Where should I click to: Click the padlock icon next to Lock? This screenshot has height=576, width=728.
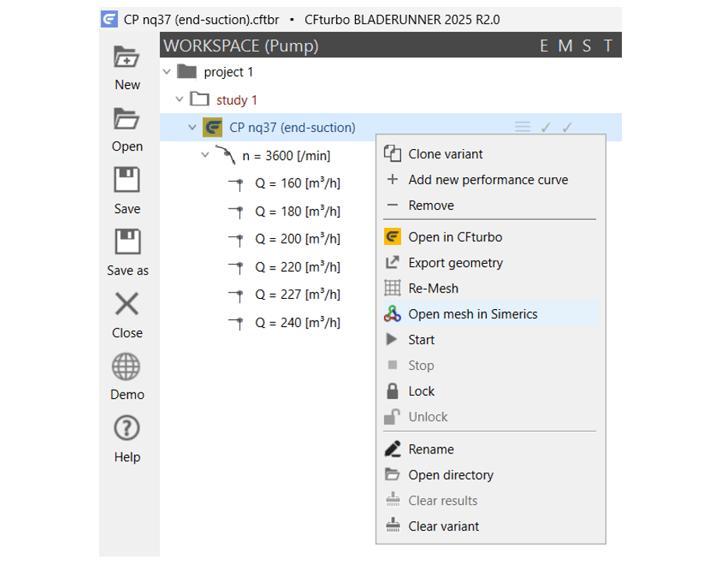tap(392, 391)
